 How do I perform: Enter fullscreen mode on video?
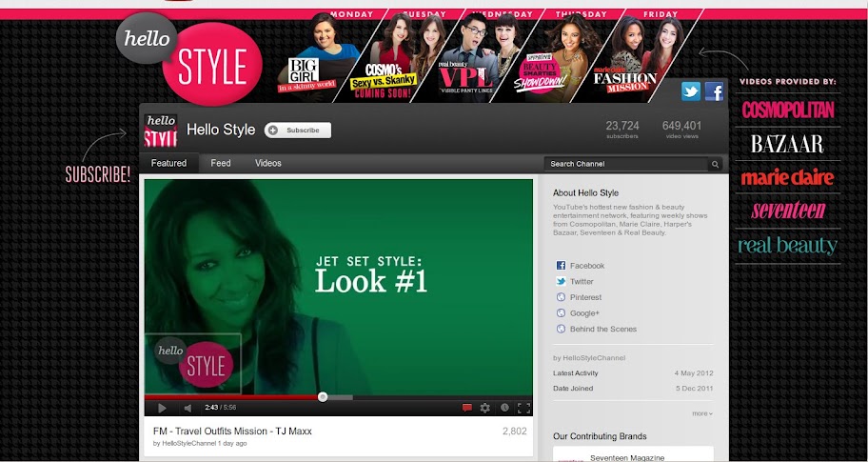pyautogui.click(x=523, y=409)
